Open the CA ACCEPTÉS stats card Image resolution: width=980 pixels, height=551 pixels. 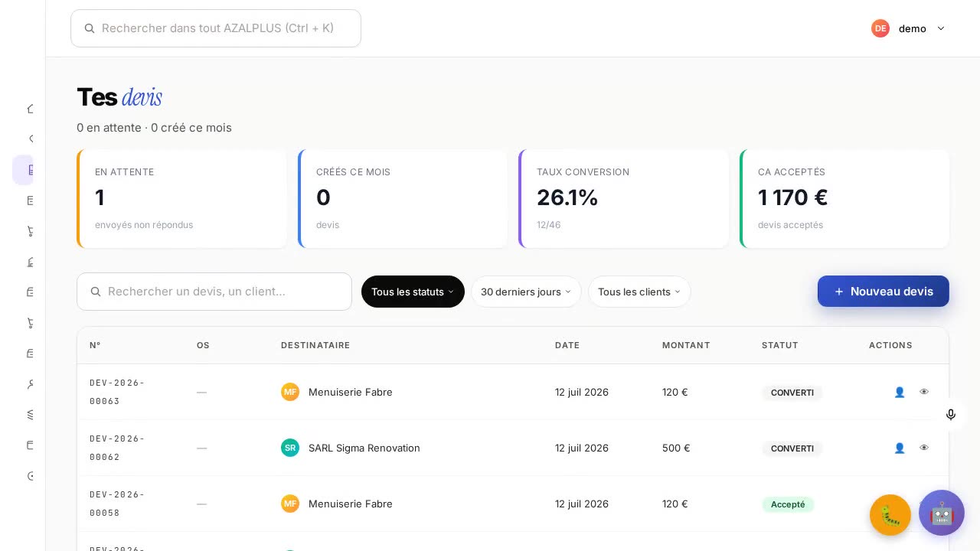[844, 199]
